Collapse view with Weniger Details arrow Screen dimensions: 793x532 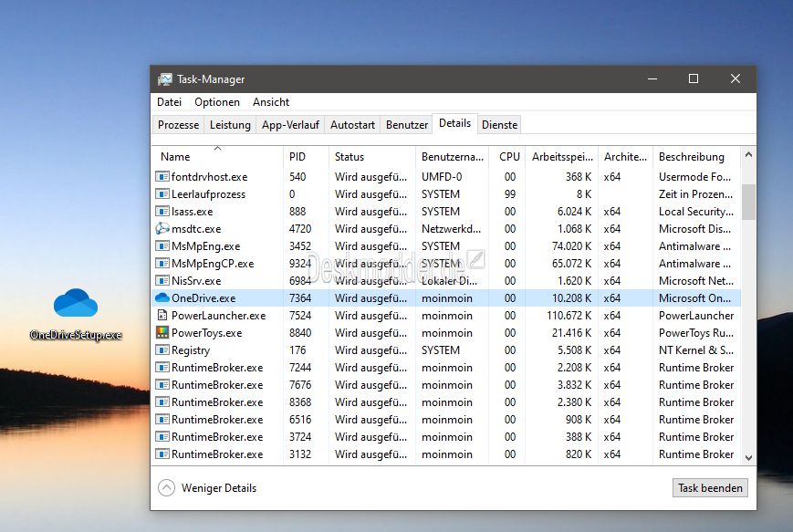166,488
